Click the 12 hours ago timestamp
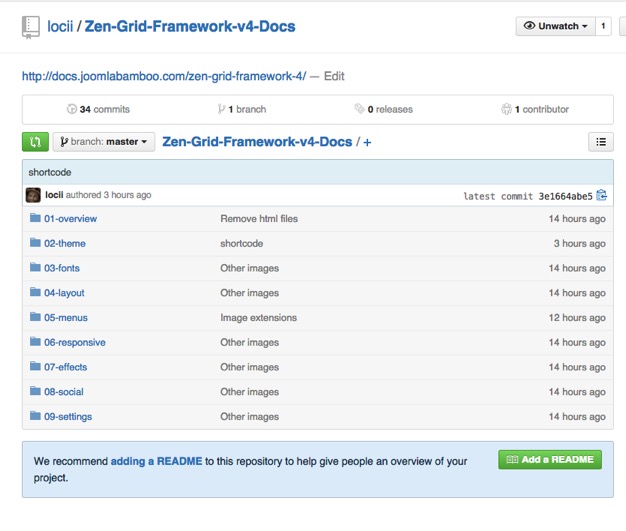The image size is (626, 531). [x=577, y=318]
